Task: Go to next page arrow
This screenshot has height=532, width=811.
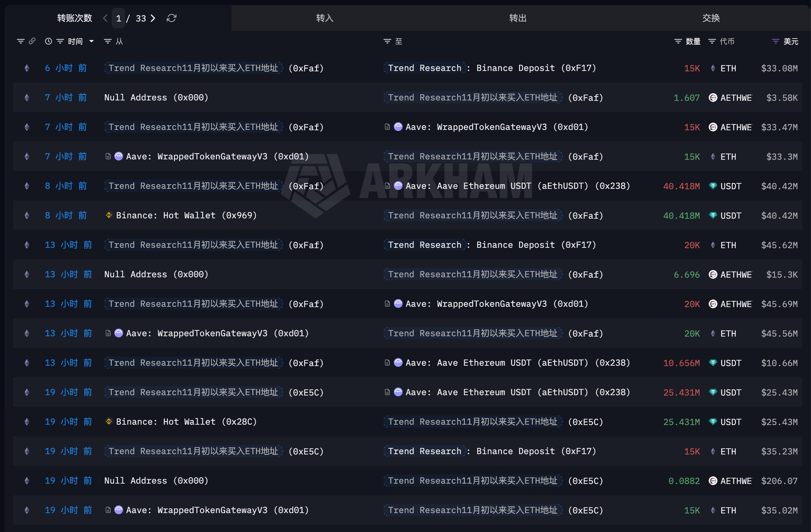Action: [153, 18]
